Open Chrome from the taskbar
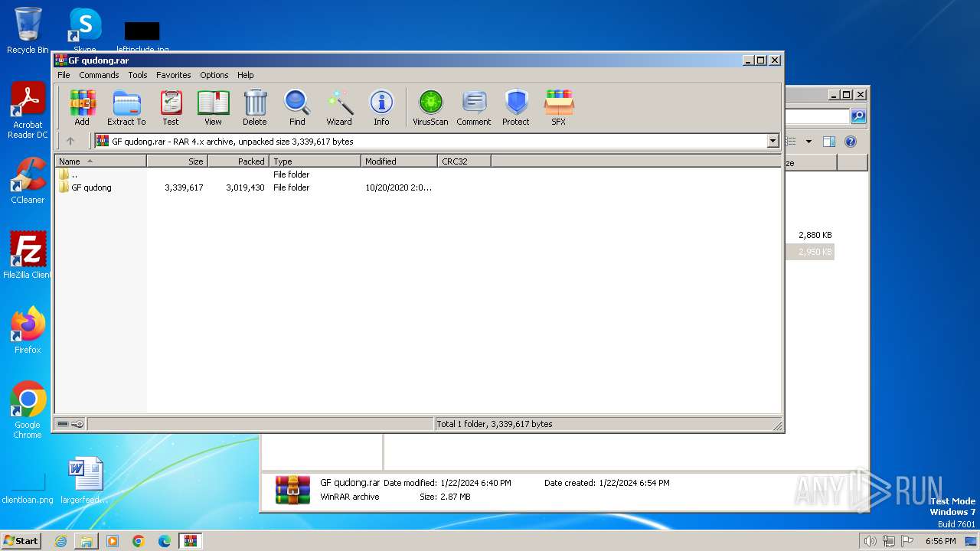The image size is (980, 551). pos(139,541)
